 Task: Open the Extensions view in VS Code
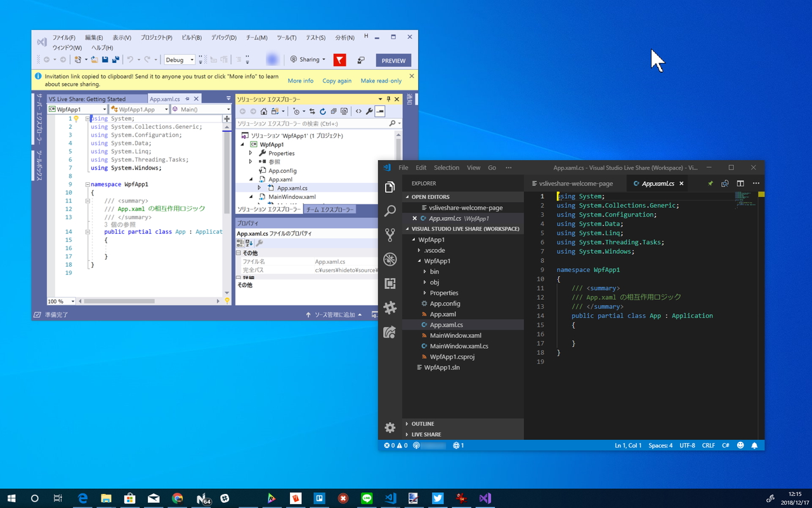click(390, 283)
